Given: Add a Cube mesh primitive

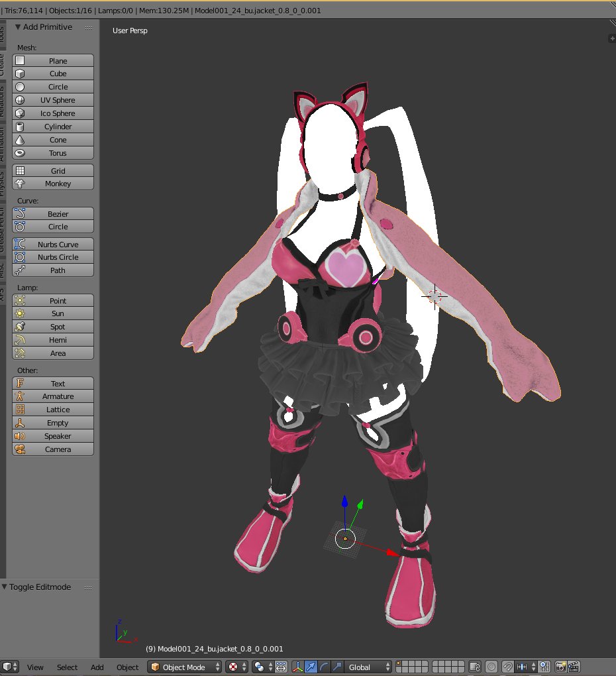Looking at the screenshot, I should tap(53, 74).
